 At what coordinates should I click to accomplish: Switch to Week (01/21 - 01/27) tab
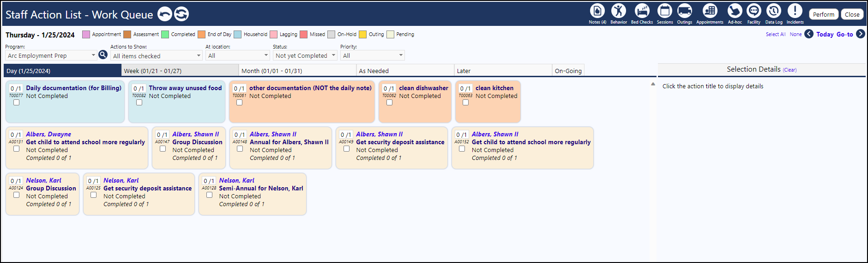click(x=180, y=71)
